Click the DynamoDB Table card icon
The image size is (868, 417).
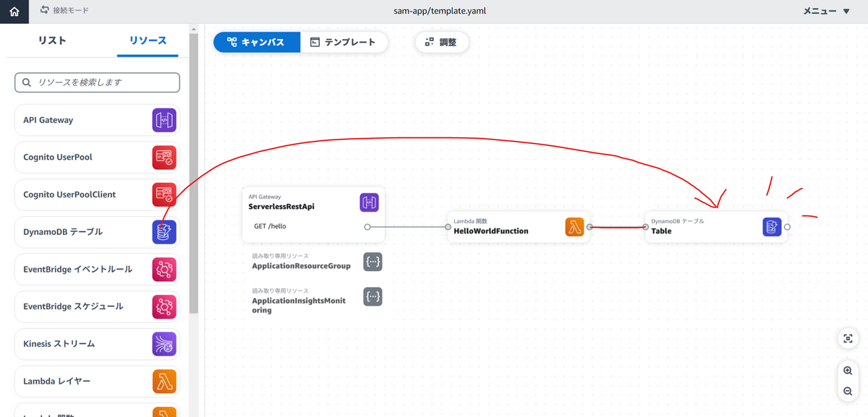[x=772, y=227]
